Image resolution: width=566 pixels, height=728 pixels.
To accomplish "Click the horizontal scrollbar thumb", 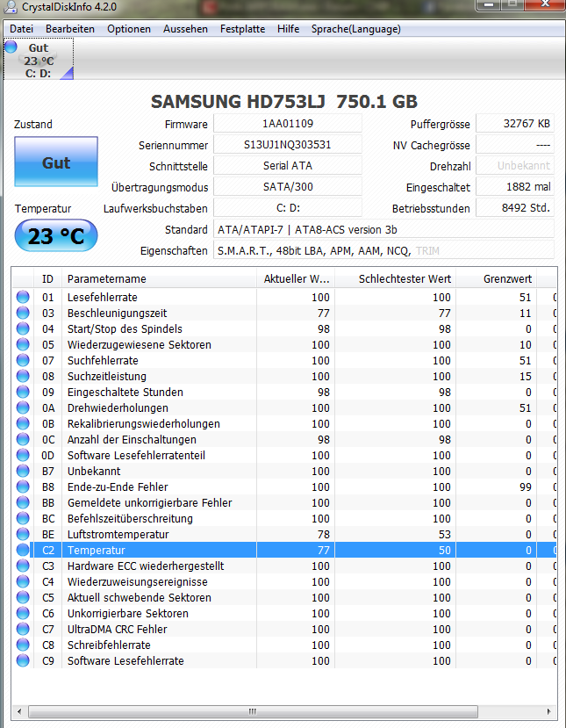I will (253, 711).
